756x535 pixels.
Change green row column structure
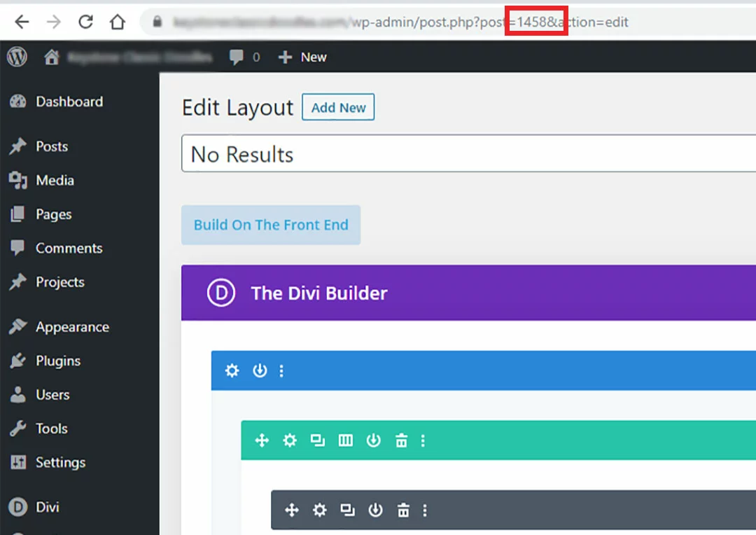click(345, 440)
